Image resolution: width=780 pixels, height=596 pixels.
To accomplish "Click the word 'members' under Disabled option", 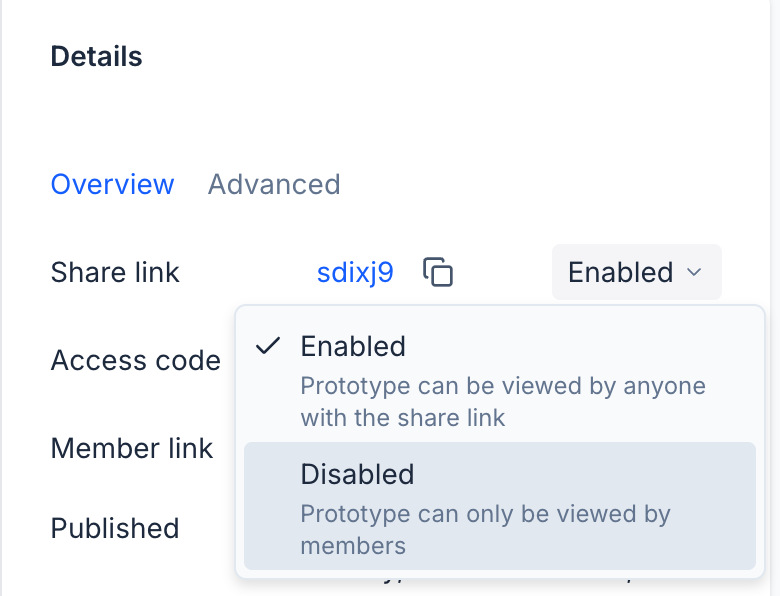I will tap(353, 546).
